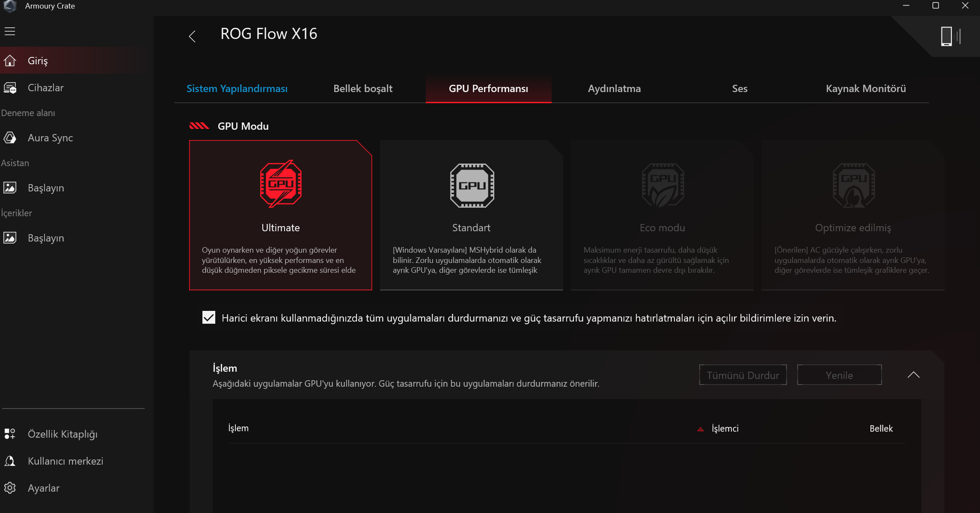This screenshot has height=513, width=980.
Task: Select the Ultimate GPU mode icon
Action: pos(281,185)
